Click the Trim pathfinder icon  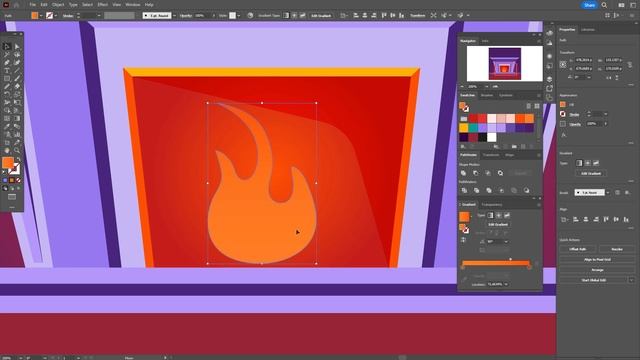point(476,190)
